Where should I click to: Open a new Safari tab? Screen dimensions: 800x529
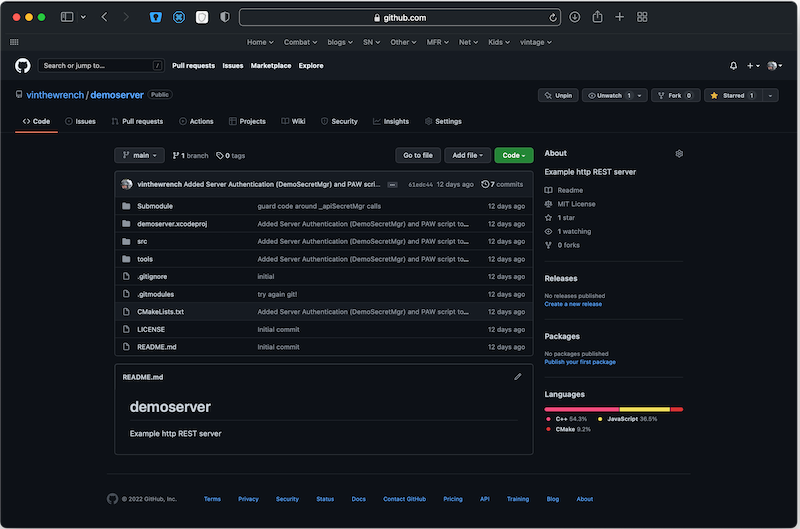[x=619, y=17]
